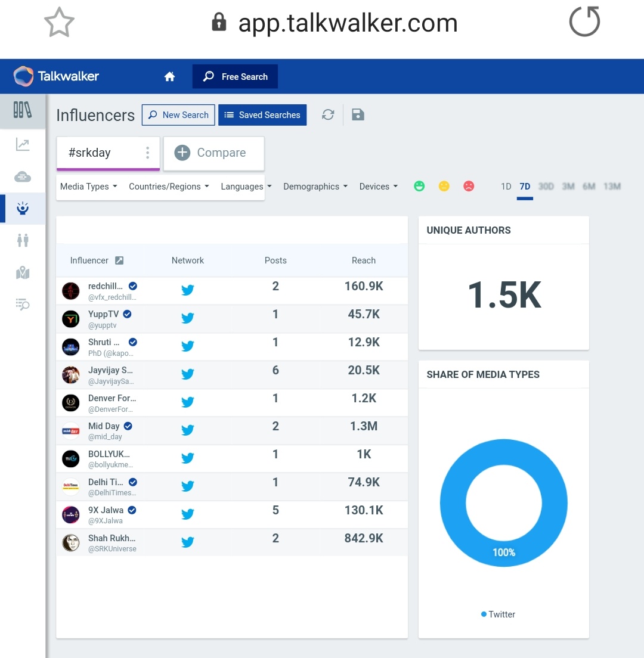Screen dimensions: 644x658
Task: Open the Free Search tab
Action: [235, 76]
